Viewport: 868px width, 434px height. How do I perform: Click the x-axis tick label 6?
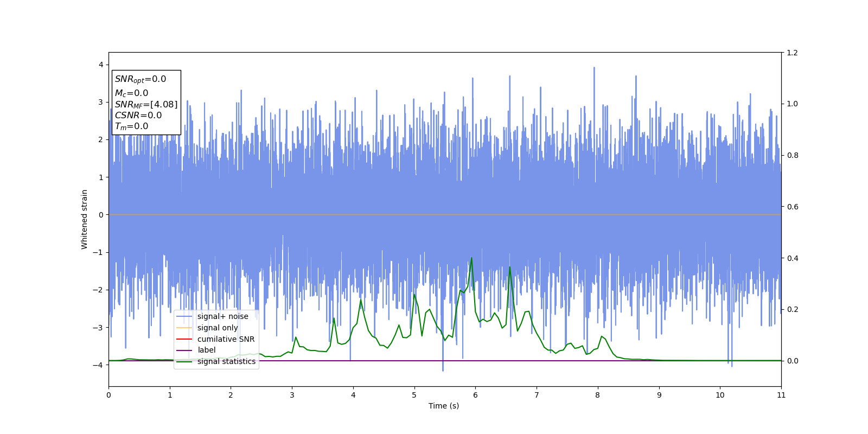(x=475, y=395)
